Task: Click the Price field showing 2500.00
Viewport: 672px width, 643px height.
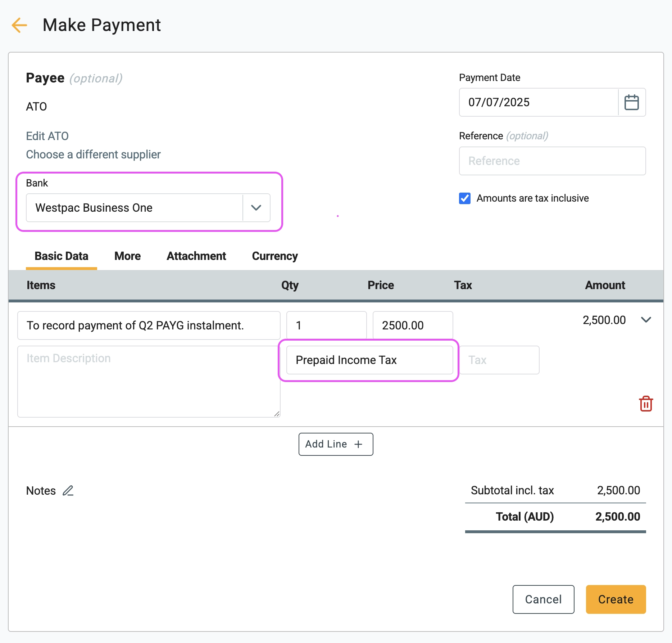Action: (413, 325)
